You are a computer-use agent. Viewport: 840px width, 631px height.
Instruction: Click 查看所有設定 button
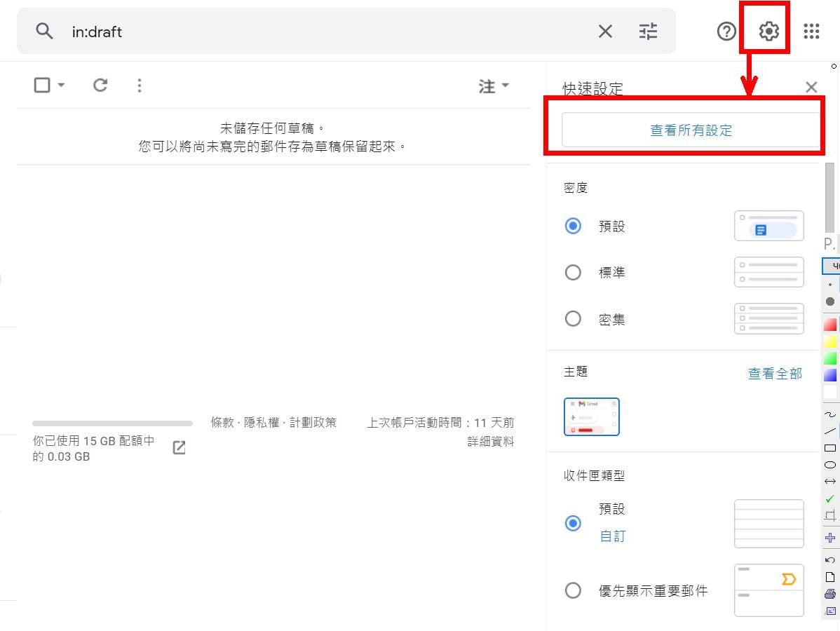pos(691,130)
